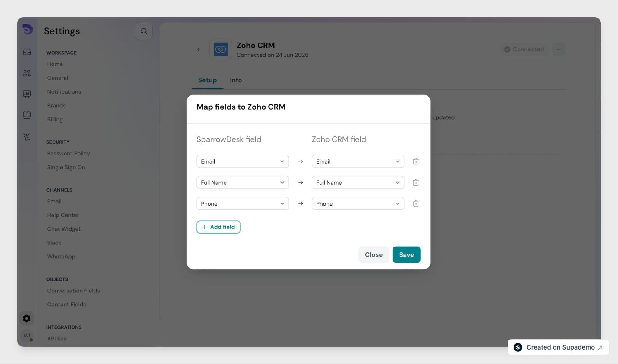Click the 'Map fields to Zoho CRM' title
The width and height of the screenshot is (618, 364).
click(241, 107)
